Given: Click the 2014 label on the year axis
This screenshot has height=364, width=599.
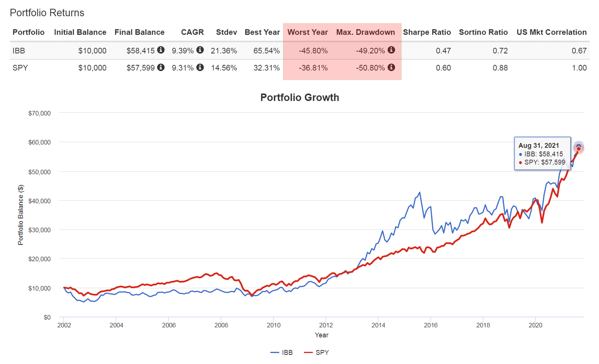Looking at the screenshot, I should point(378,325).
